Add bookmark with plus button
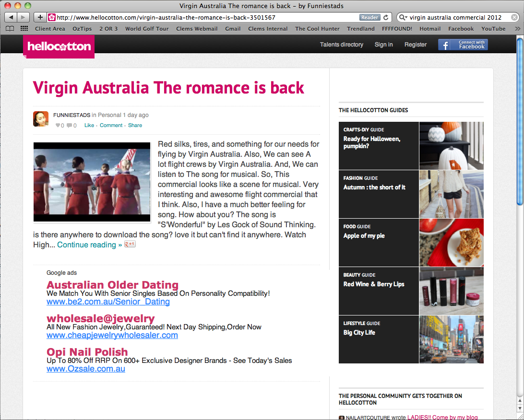The width and height of the screenshot is (524, 420). tap(40, 17)
